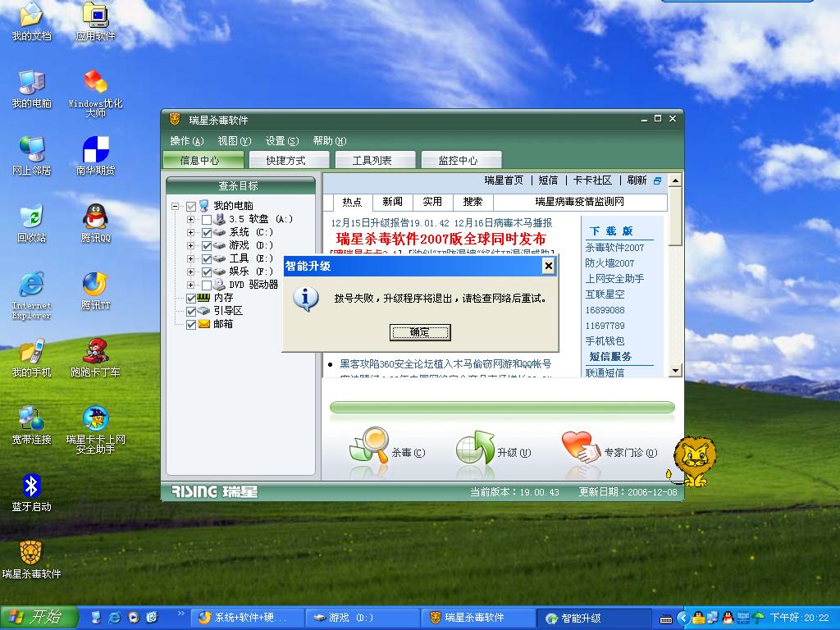Screen dimensions: 840x630
Task: Click the 杀毒 scan magnifier icon
Action: [x=368, y=445]
